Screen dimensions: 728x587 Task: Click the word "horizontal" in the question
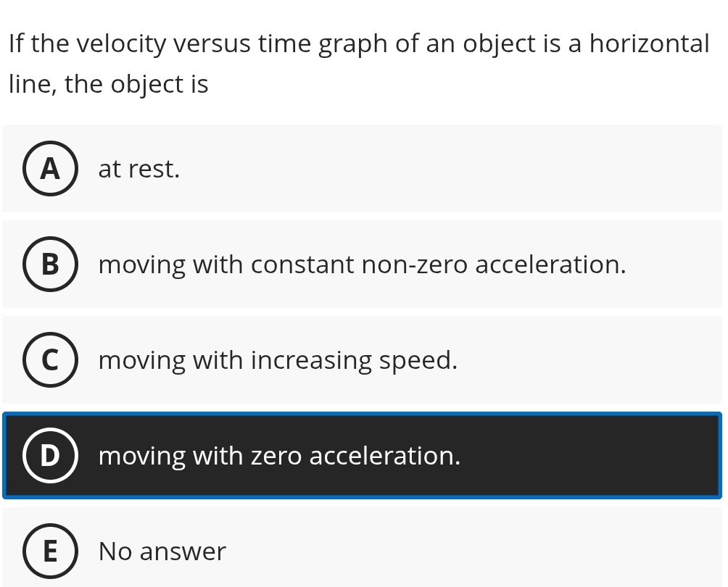pos(649,45)
